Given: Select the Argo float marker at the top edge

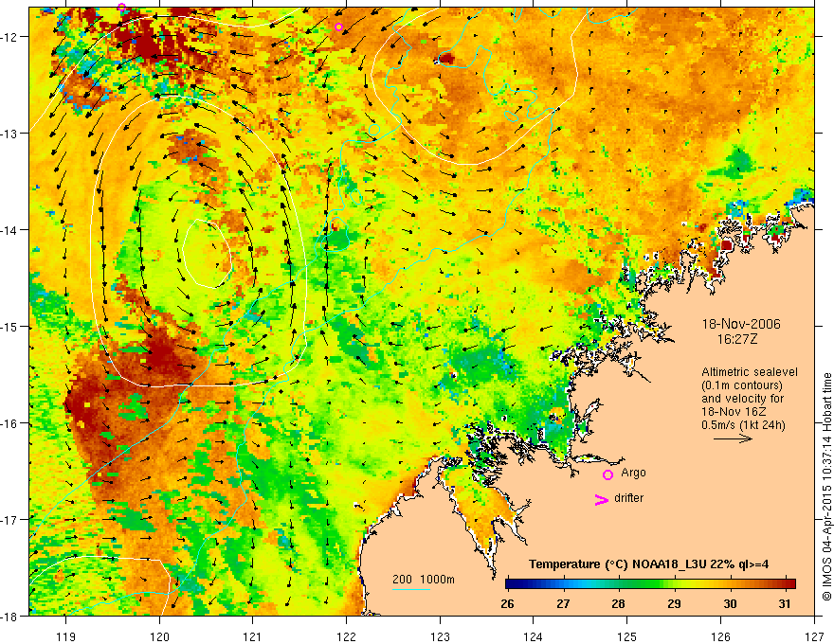Looking at the screenshot, I should (122, 8).
